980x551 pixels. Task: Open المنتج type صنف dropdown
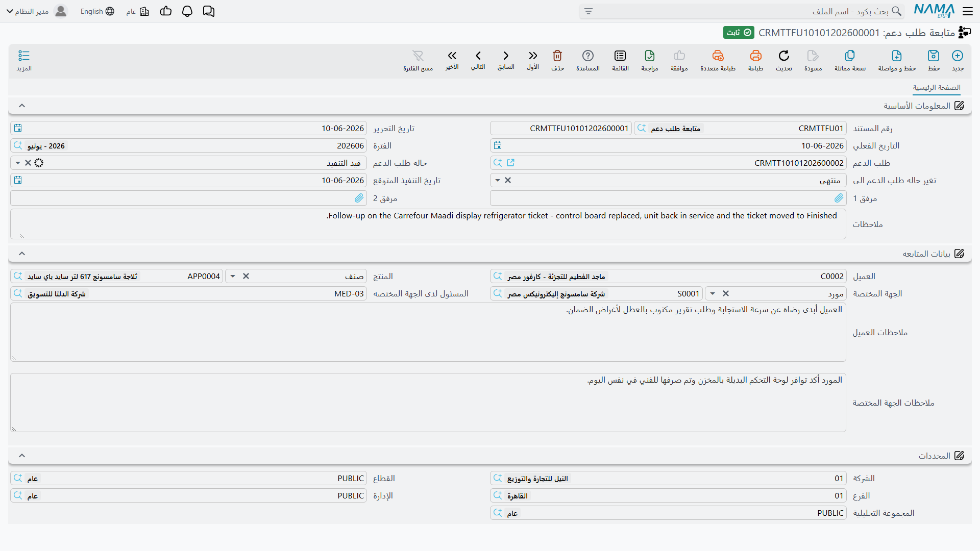pos(233,276)
